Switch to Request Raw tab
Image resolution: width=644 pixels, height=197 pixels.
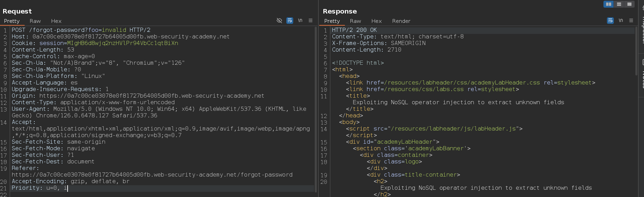click(35, 21)
